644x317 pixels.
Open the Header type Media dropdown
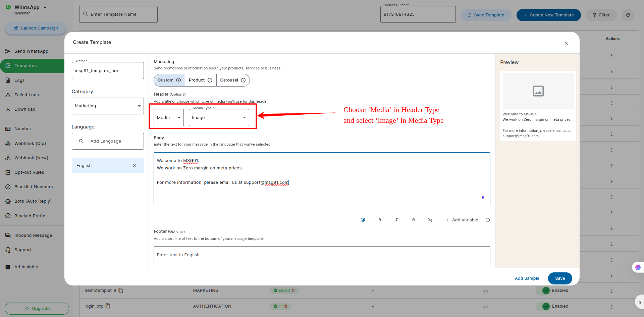tap(169, 118)
